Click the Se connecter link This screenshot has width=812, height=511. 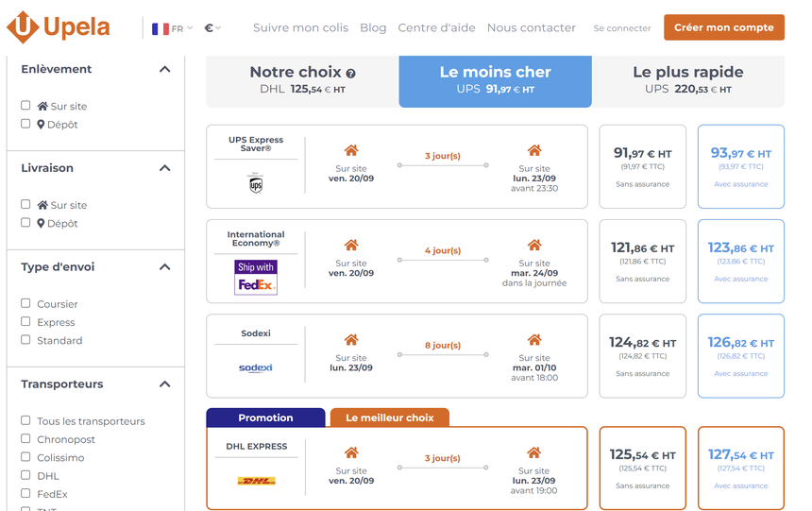(622, 28)
